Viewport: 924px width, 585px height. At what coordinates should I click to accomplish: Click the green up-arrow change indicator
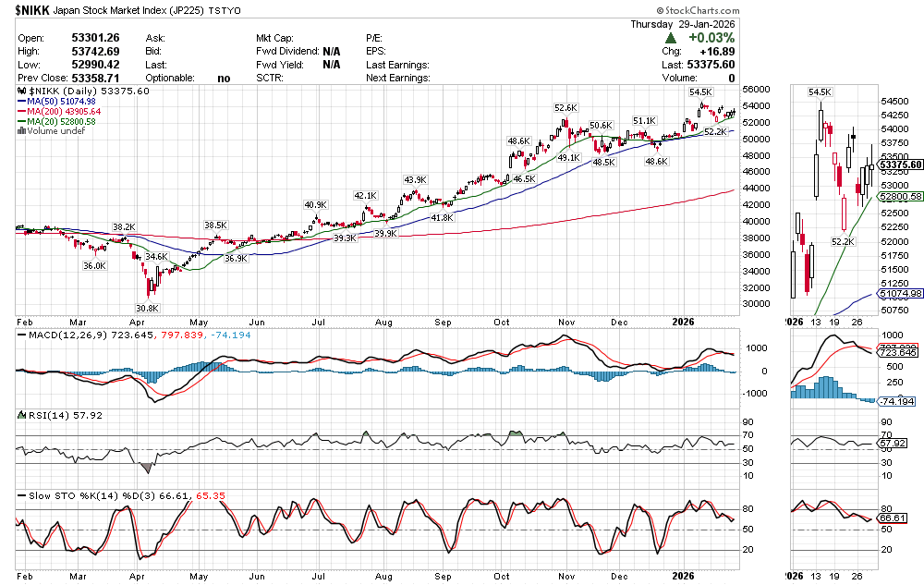pos(670,38)
